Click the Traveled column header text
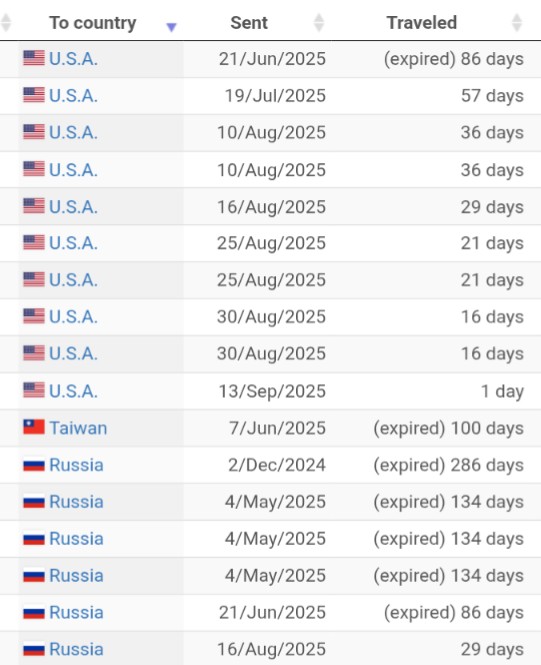The image size is (541, 665). pyautogui.click(x=422, y=23)
